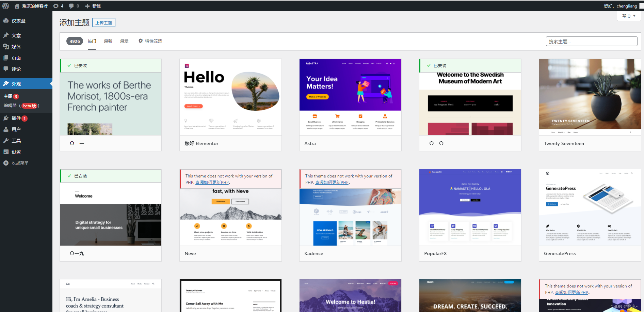Select the Twenty Sixteen theme thumbnail
The width and height of the screenshot is (644, 312).
tap(230, 296)
